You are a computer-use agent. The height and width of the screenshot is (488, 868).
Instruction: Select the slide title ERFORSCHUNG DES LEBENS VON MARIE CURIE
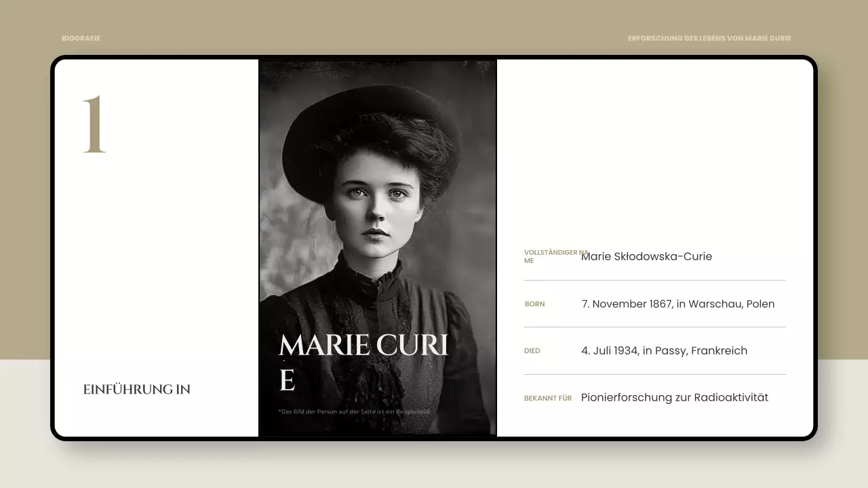709,38
